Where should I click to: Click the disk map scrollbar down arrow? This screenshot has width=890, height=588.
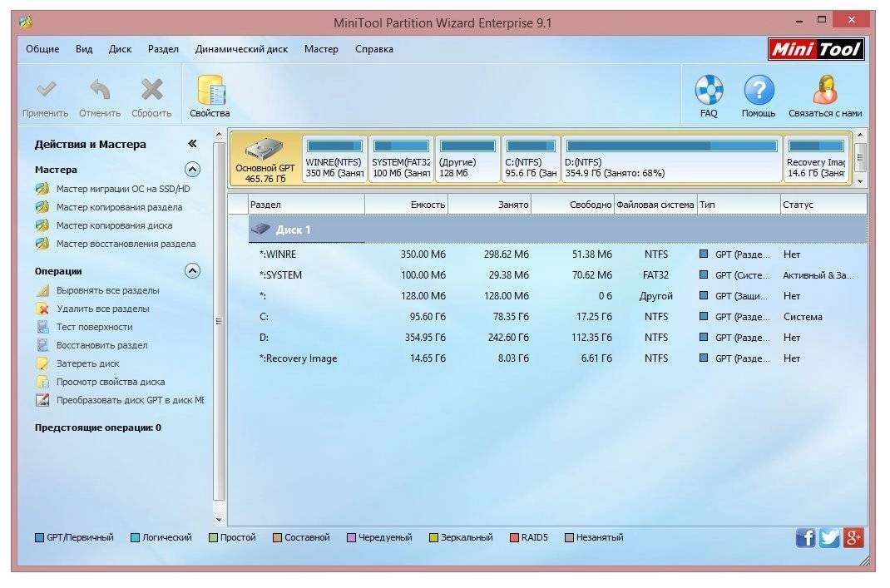[x=861, y=181]
